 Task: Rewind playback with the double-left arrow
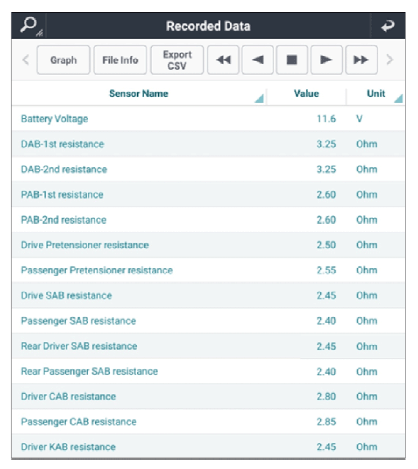(x=223, y=60)
